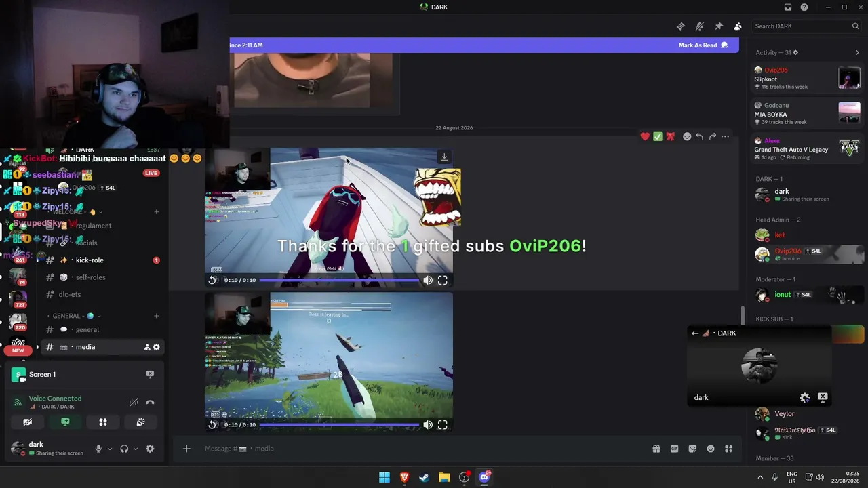Mute the first video's audio
The width and height of the screenshot is (868, 488).
[x=428, y=280]
